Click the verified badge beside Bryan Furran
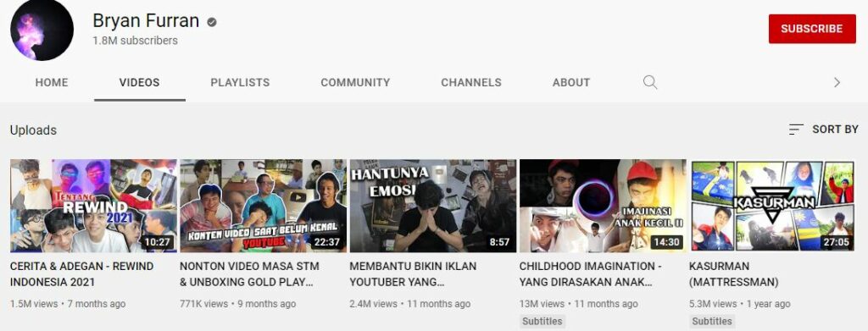 pyautogui.click(x=212, y=22)
